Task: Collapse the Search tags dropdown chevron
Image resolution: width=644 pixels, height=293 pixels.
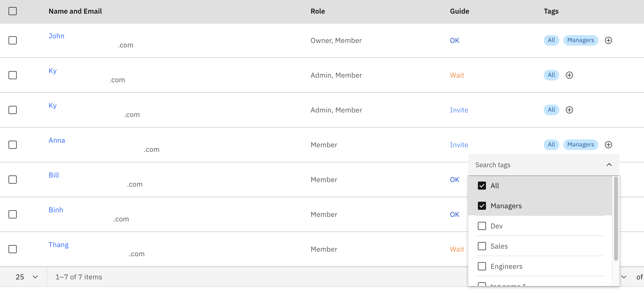Action: coord(609,165)
